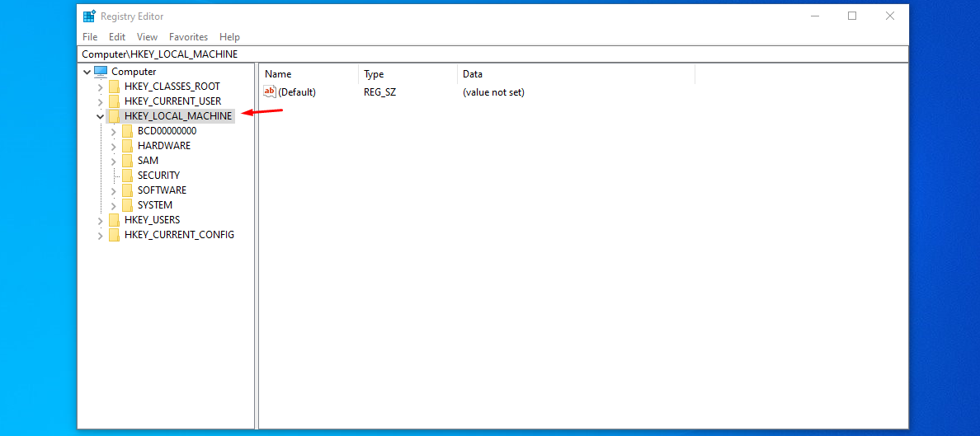Click the HKEY_CURRENT_CONFIG folder icon
Screen dimensions: 980x436
pyautogui.click(x=115, y=235)
